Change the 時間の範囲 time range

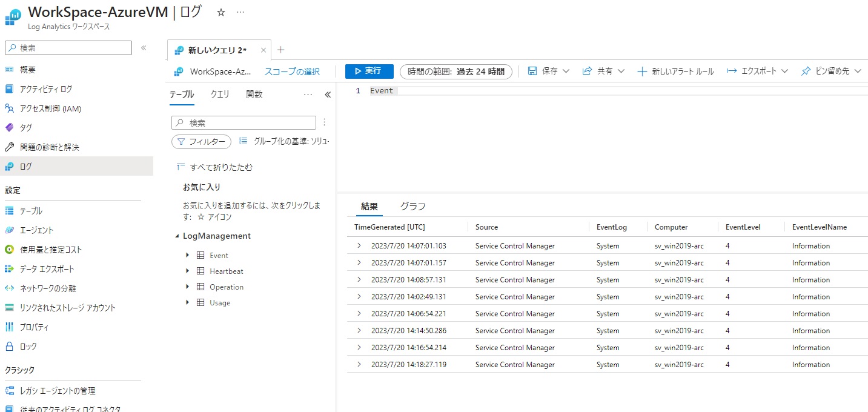456,71
